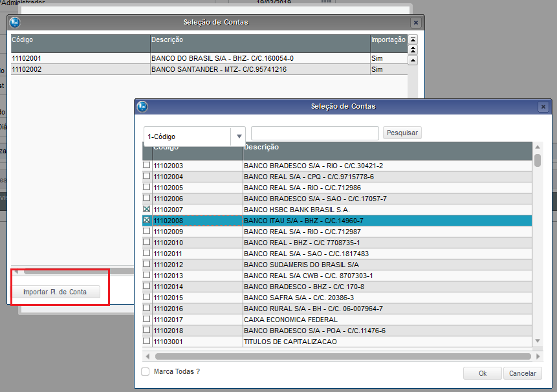Sort by the Descrição column header in front dialog

[x=388, y=151]
